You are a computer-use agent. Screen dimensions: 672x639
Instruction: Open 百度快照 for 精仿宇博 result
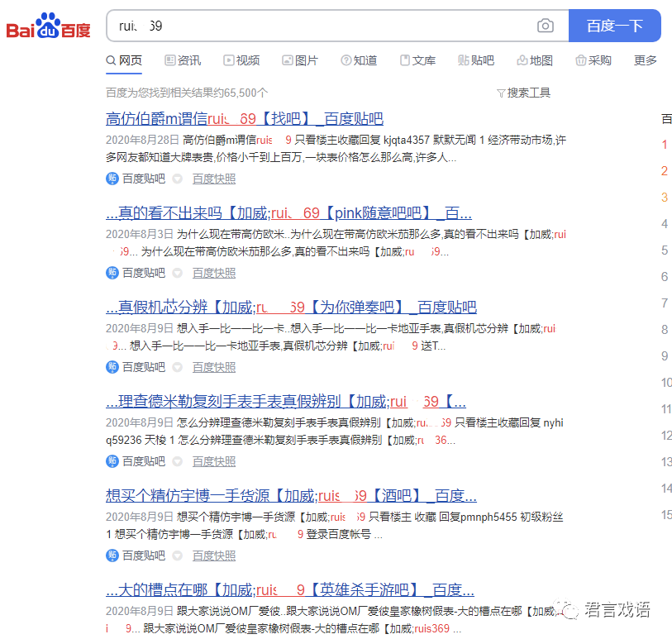coord(214,556)
